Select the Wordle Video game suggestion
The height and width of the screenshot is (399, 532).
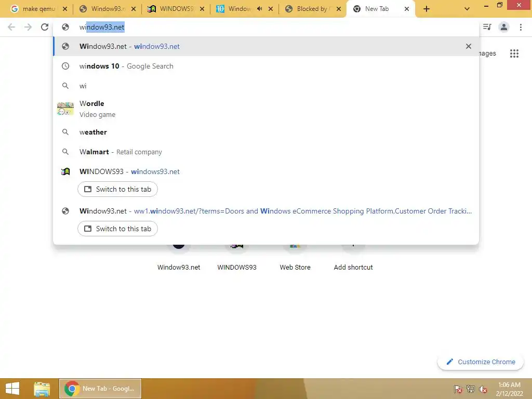[266, 109]
